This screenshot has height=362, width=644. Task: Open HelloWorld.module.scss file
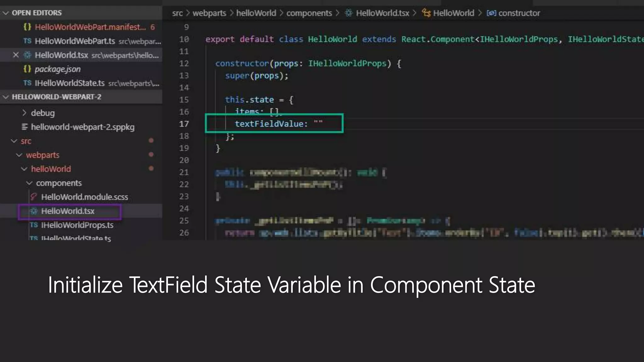[x=85, y=197]
